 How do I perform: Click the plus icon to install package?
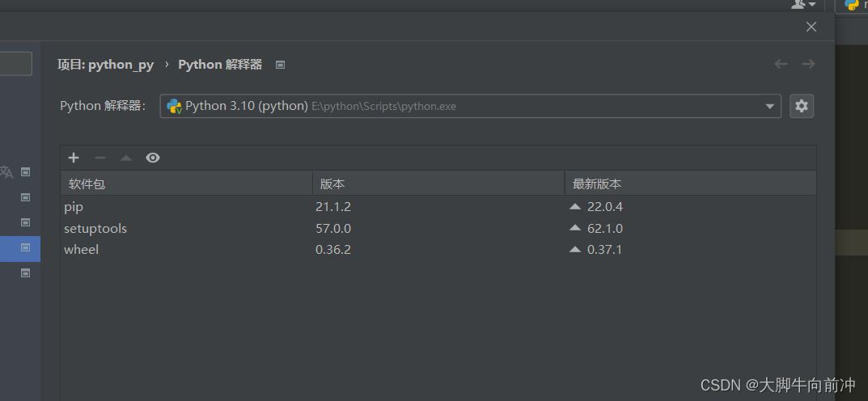(x=74, y=158)
